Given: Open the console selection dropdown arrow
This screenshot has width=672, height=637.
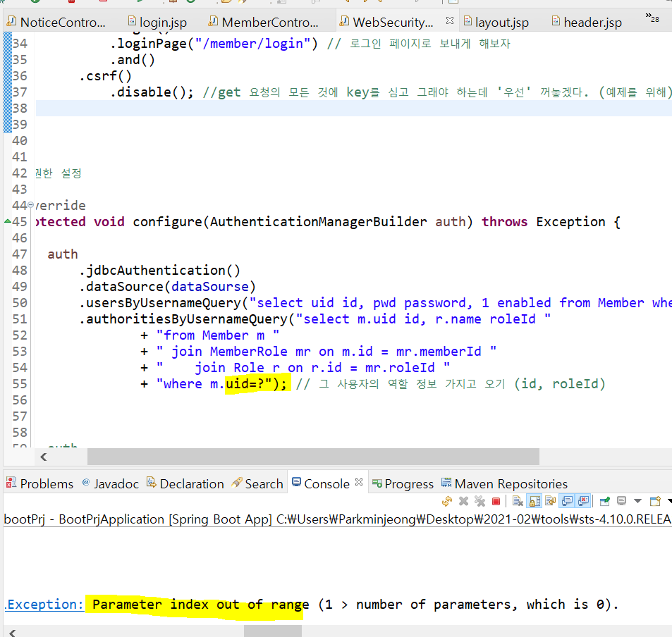Looking at the screenshot, I should 637,501.
